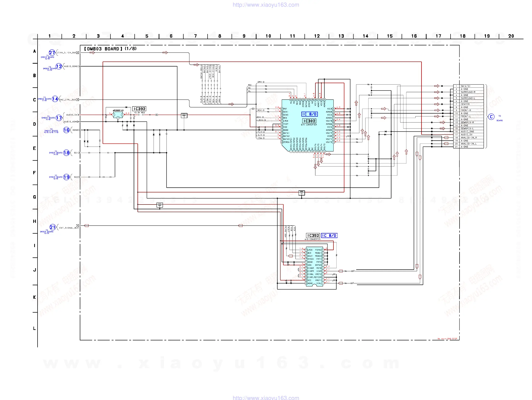Click circled connector number 27
This screenshot has height=400, width=532.
(52, 52)
